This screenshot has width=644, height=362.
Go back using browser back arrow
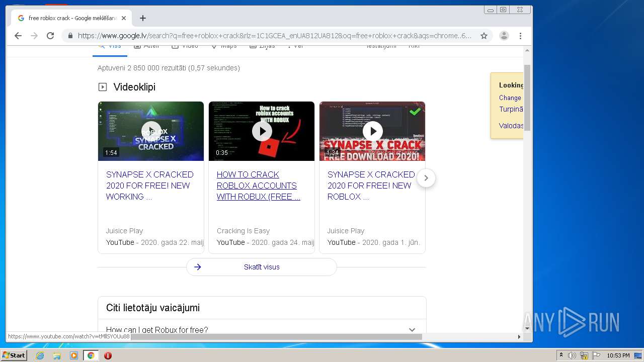(x=18, y=36)
